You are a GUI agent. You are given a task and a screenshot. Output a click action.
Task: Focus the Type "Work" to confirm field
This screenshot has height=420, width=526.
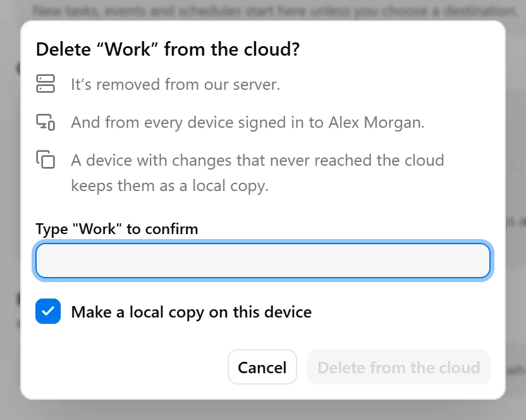(263, 261)
